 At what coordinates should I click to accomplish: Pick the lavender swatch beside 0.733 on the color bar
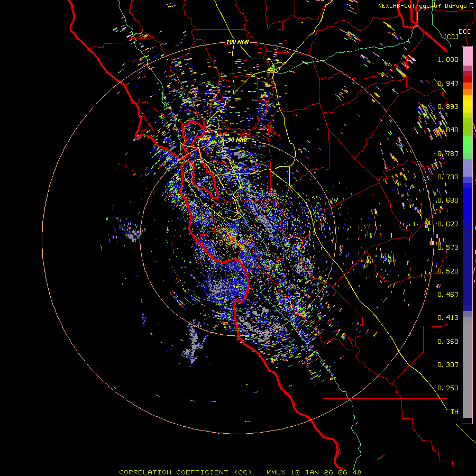pyautogui.click(x=467, y=168)
